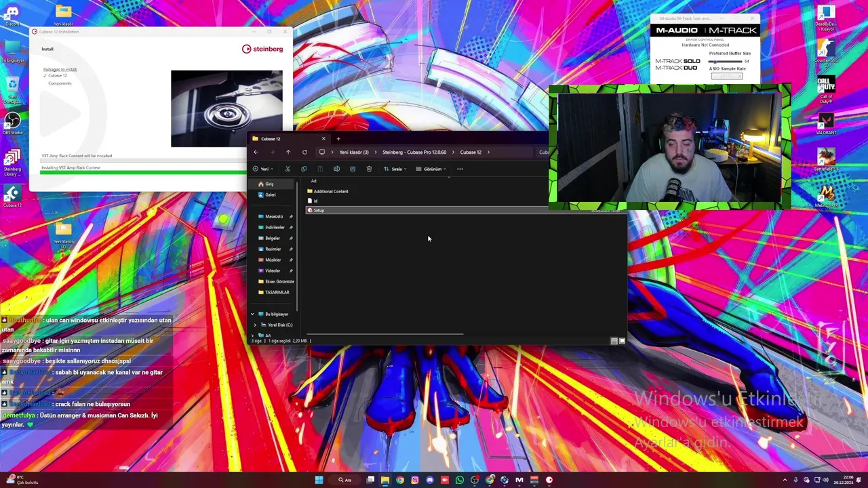Click Steinberg - Cubase Pro 12.0.60 breadcrumb
Screen dimensions: 868x488
414,152
